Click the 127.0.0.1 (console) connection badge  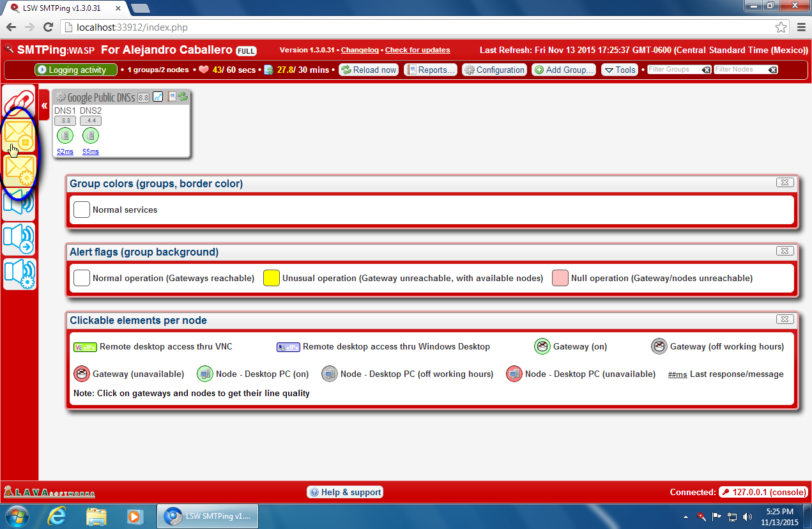pos(763,492)
